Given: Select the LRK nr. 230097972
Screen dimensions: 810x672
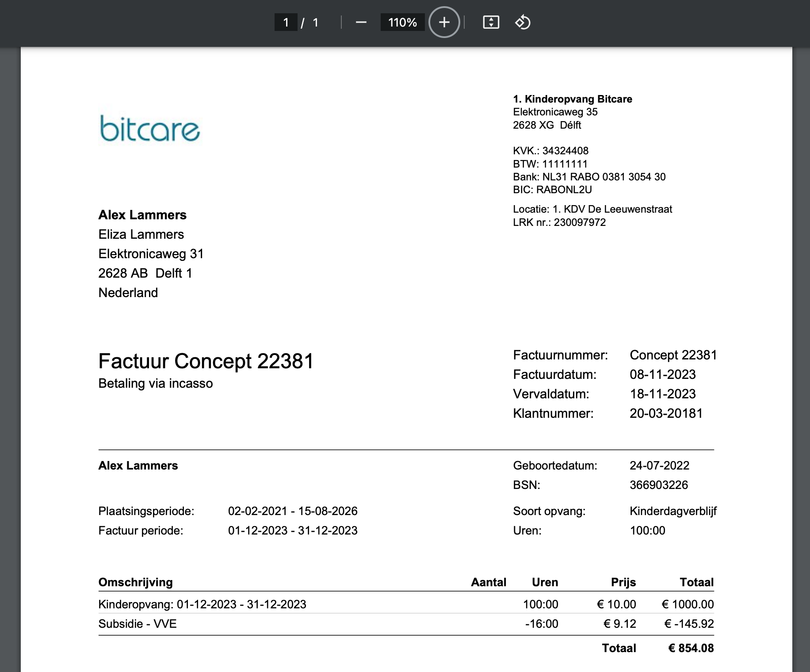Looking at the screenshot, I should pyautogui.click(x=580, y=222).
